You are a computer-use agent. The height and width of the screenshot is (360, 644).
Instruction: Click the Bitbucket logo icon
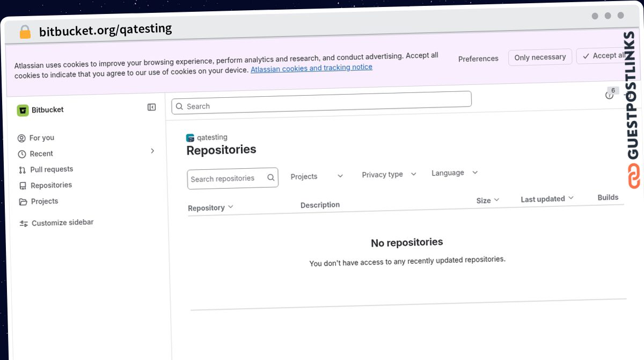tap(23, 111)
